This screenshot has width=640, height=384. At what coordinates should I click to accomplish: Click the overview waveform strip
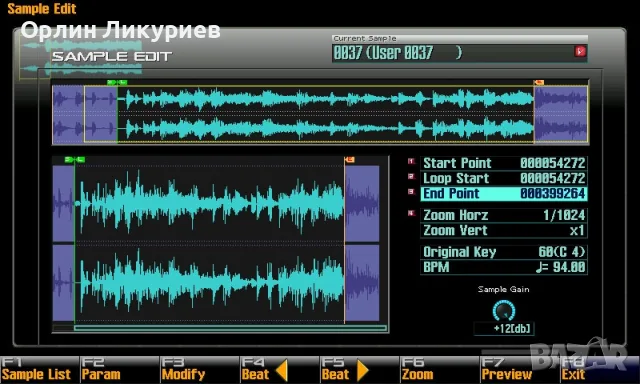(320, 114)
